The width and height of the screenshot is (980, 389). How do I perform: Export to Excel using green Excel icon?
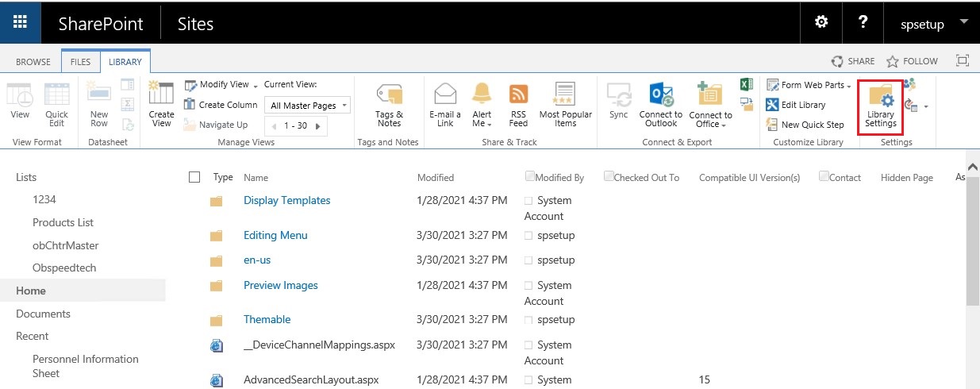click(x=746, y=84)
